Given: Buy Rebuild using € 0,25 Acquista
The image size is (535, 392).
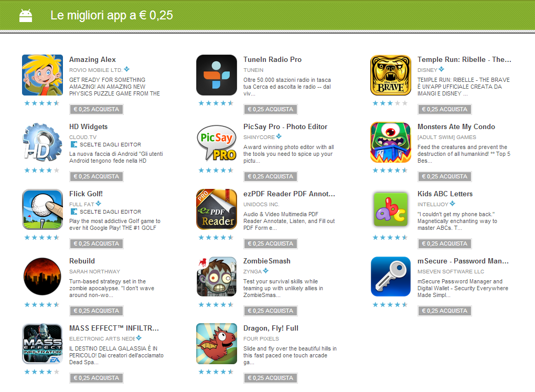Looking at the screenshot, I should pos(96,311).
